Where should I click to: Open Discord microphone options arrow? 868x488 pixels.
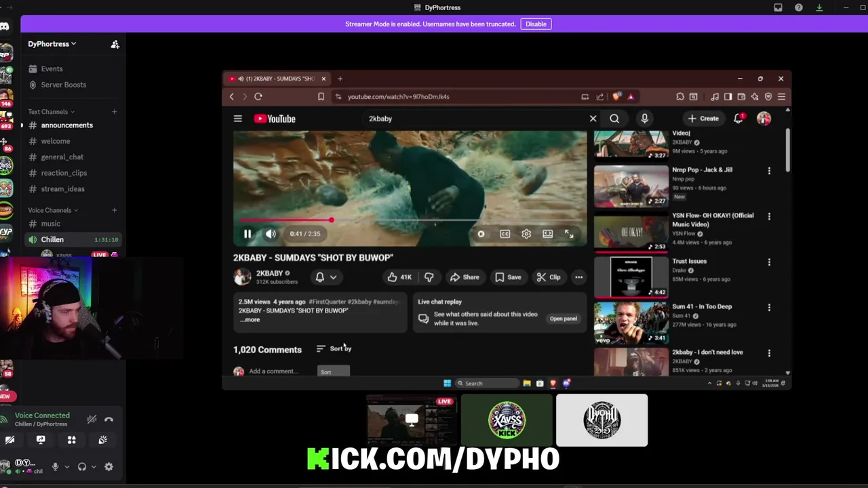point(66,467)
